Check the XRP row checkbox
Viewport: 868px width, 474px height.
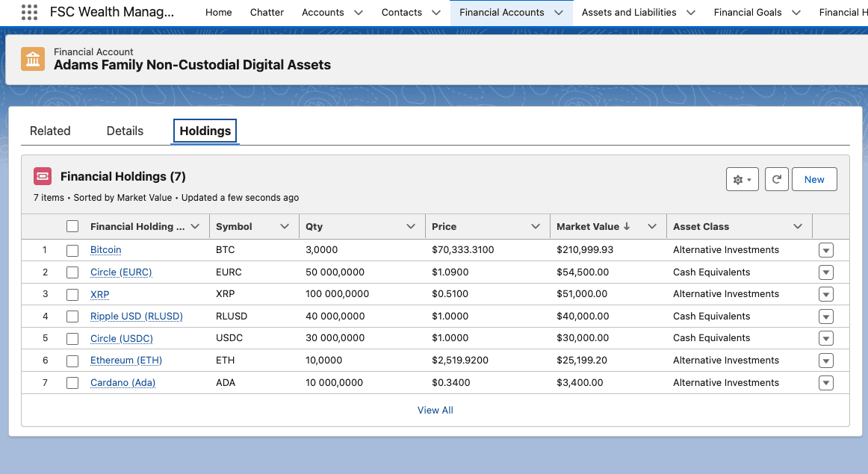72,295
